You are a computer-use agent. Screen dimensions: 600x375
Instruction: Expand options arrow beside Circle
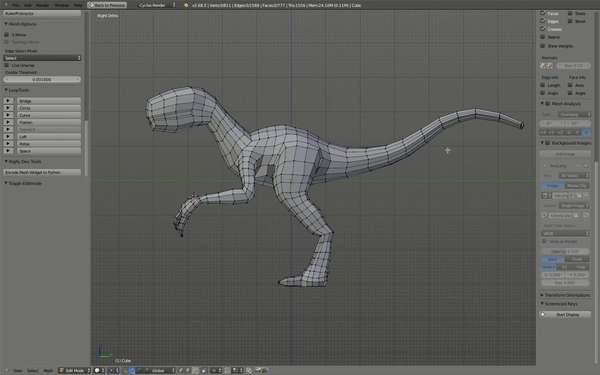point(8,108)
